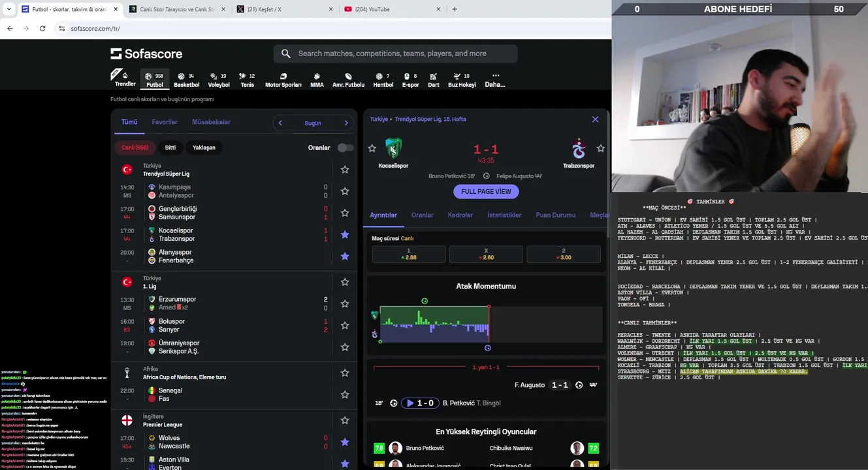Select home win odds 2.88
Image resolution: width=868 pixels, height=470 pixels.
[409, 254]
